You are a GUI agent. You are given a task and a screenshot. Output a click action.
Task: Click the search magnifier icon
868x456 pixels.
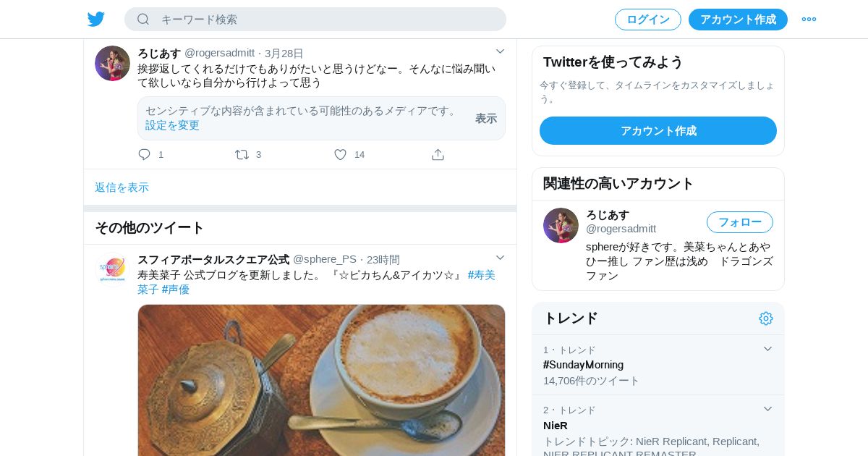[143, 19]
